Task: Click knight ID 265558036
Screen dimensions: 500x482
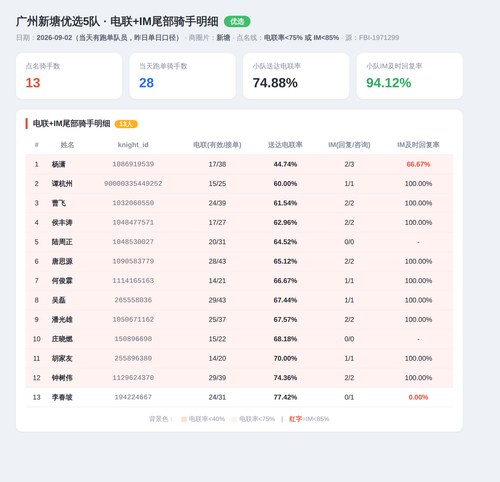Action: (133, 300)
